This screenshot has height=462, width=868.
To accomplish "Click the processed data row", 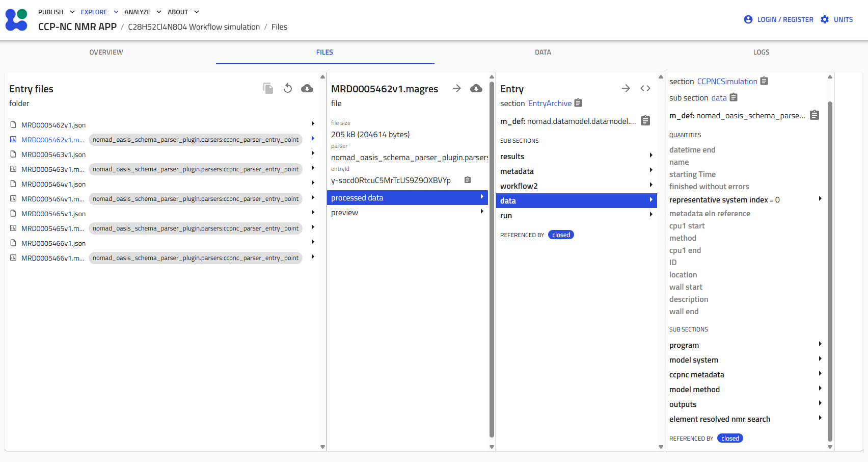I will pyautogui.click(x=408, y=198).
